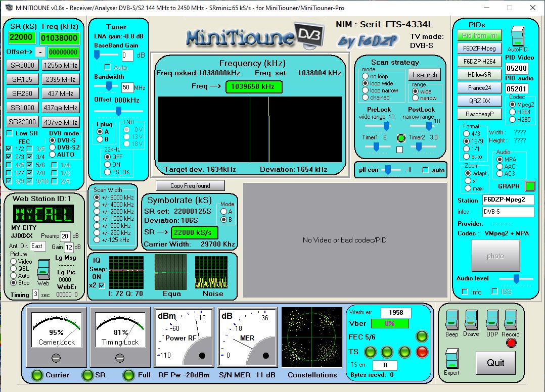Click the Preamp dB input field

click(x=65, y=236)
